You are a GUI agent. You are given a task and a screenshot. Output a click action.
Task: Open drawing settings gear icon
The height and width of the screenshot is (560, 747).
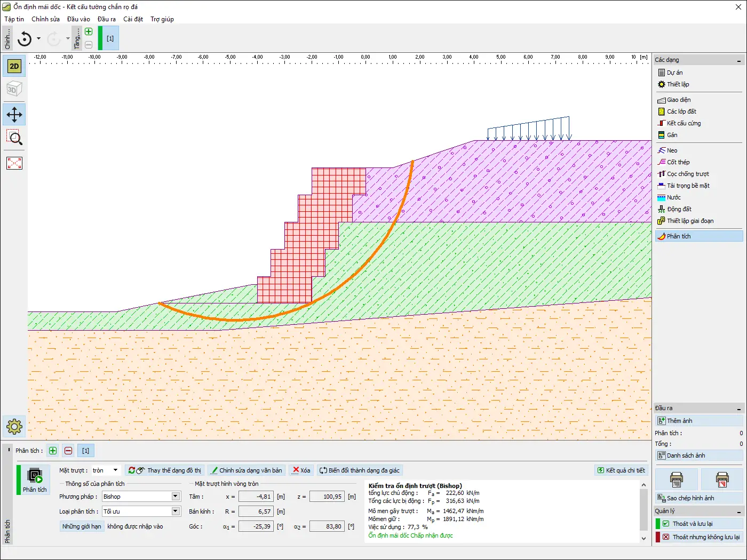pos(14,426)
